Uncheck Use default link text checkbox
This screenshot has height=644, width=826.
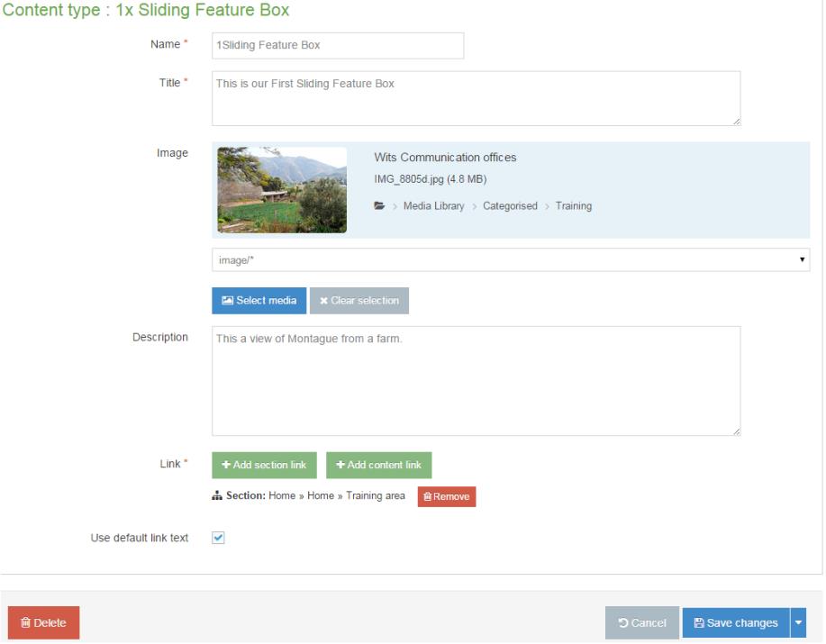(x=218, y=538)
